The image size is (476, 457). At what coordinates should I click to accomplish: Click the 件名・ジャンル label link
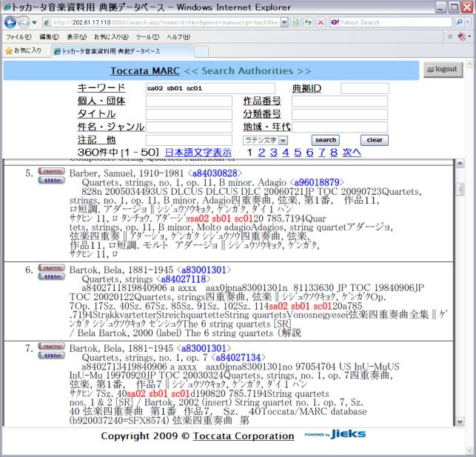(x=111, y=127)
